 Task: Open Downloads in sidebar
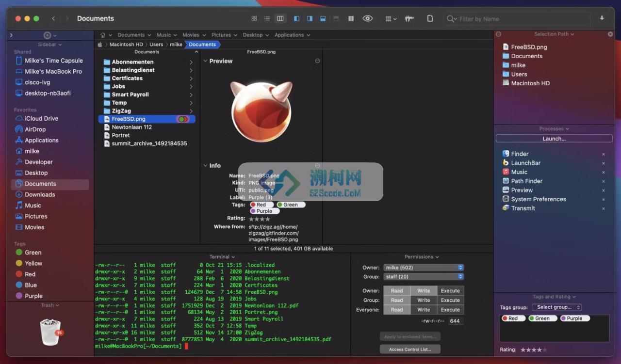(x=35, y=194)
